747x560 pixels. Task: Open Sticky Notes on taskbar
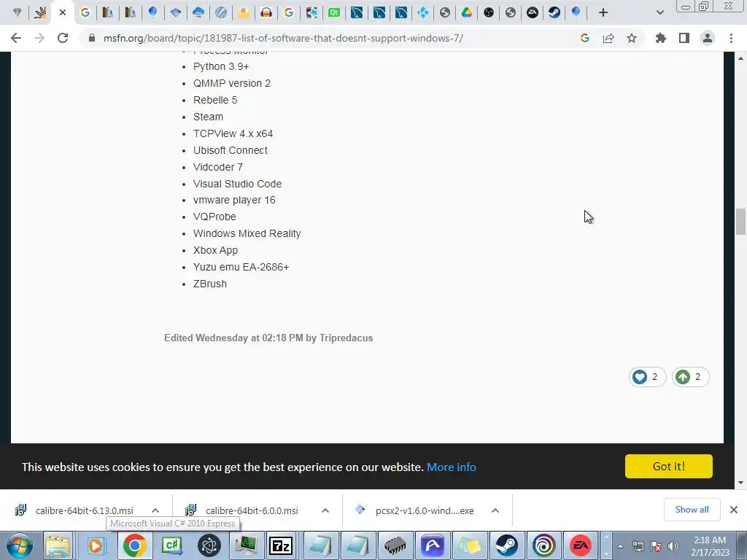[470, 545]
